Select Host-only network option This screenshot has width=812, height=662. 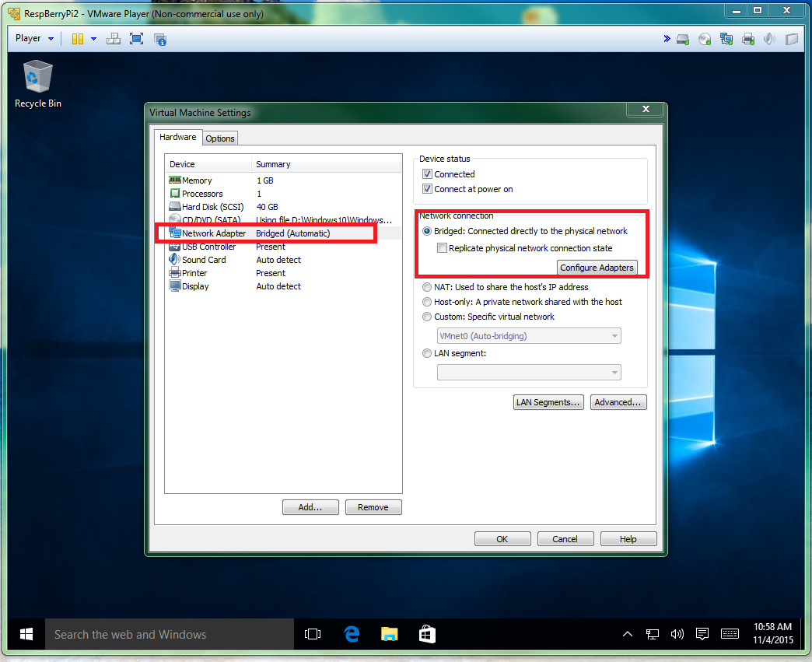427,302
